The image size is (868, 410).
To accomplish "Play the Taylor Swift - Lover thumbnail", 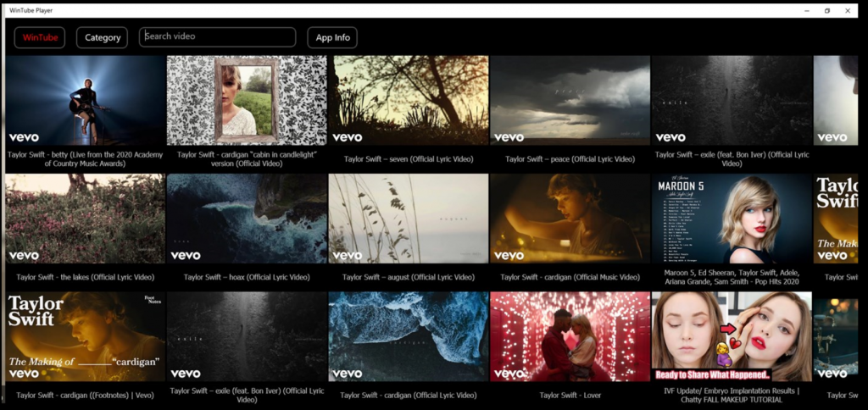I will [x=570, y=337].
